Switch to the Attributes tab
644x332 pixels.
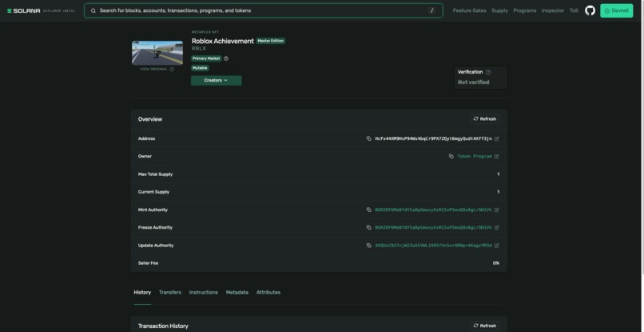pyautogui.click(x=268, y=293)
